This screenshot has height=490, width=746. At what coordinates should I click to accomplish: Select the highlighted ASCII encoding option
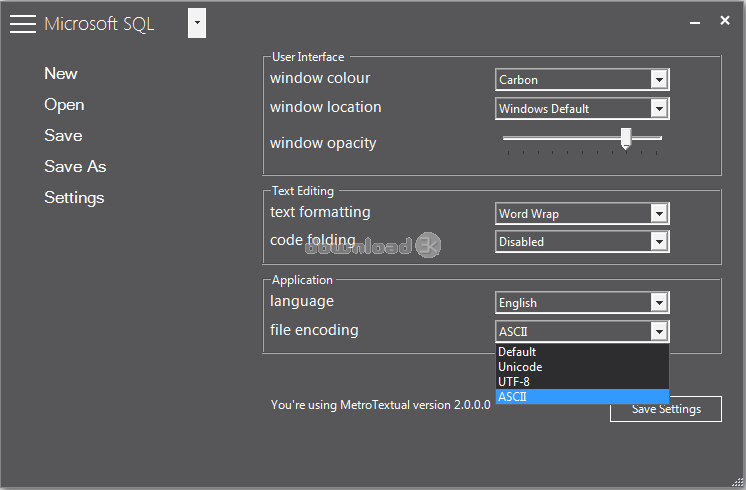click(x=582, y=396)
